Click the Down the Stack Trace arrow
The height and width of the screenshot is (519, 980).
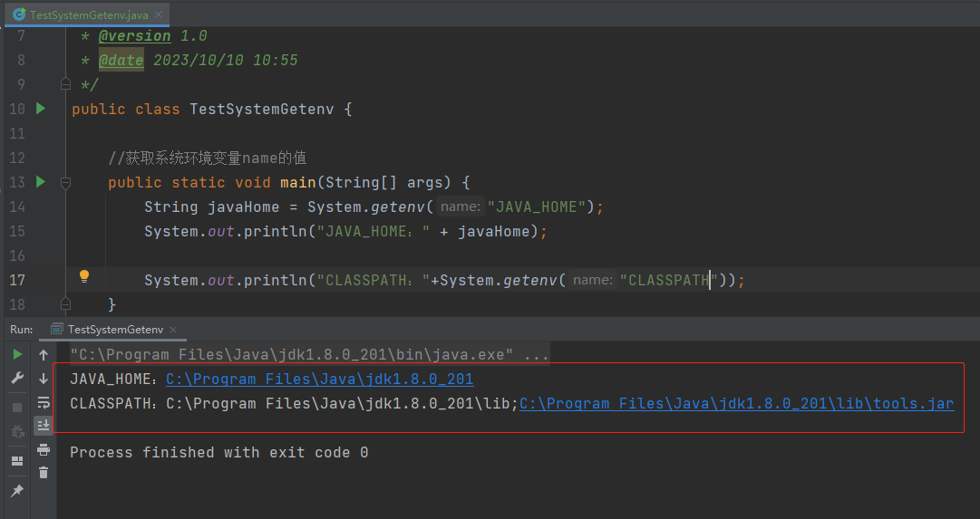(44, 379)
